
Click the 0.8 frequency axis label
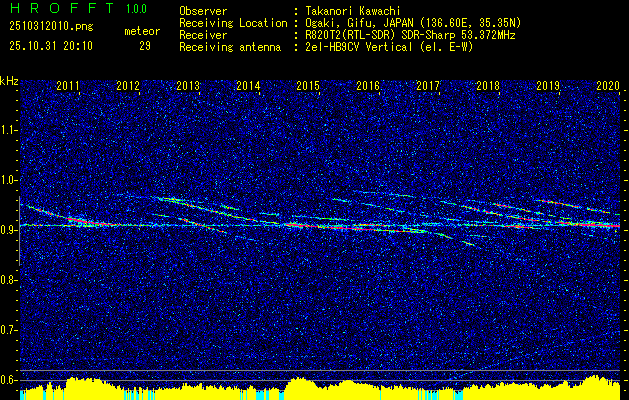pyautogui.click(x=8, y=280)
